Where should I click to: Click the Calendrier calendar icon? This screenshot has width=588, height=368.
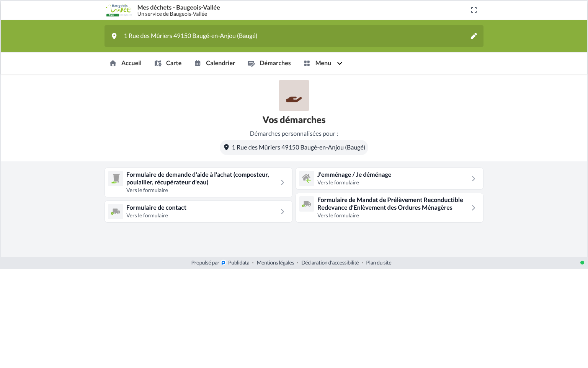pos(198,63)
